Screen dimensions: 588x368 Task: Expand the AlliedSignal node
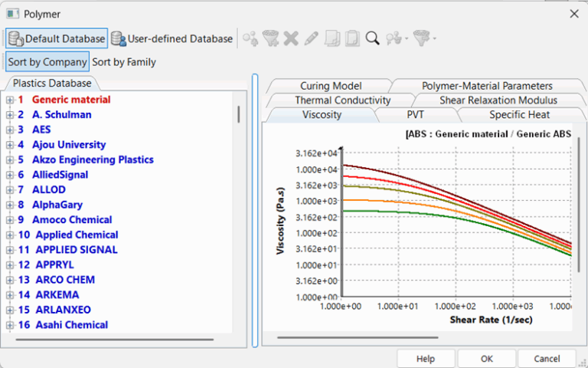[10, 175]
